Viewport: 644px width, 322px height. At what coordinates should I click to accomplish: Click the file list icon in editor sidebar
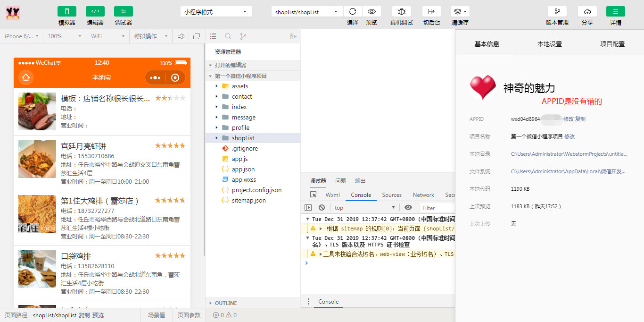213,36
